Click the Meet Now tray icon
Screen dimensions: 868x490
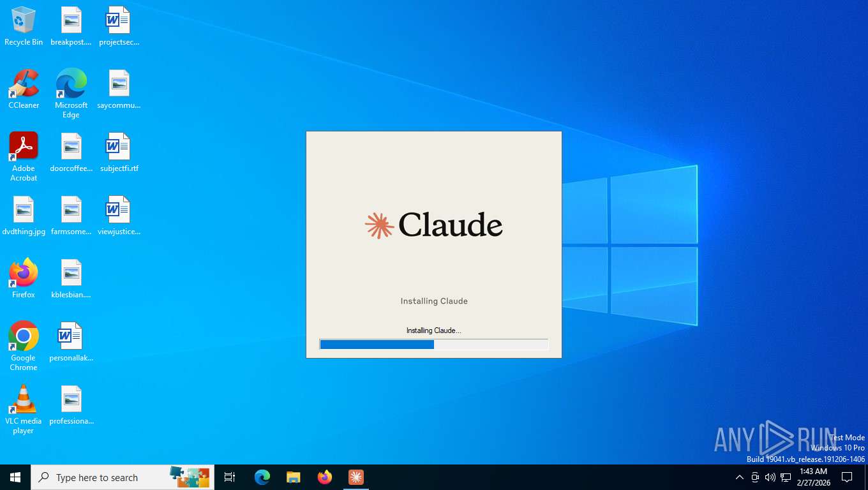pos(755,477)
